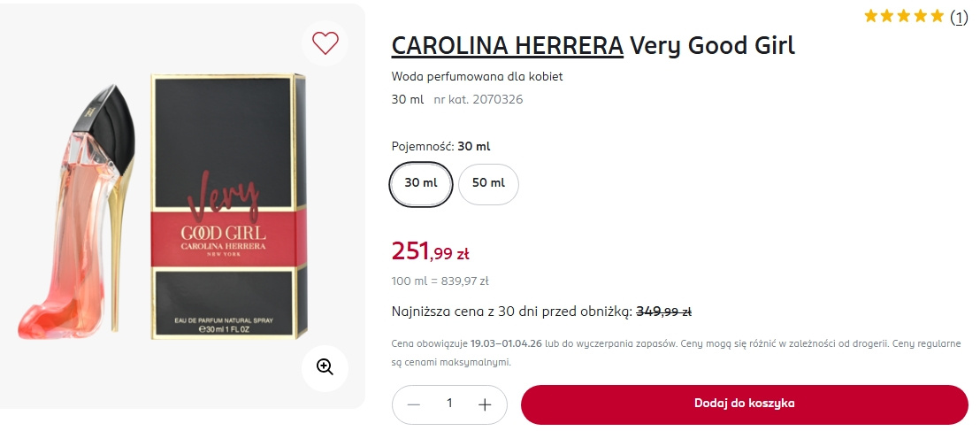Viewport: 980px width, 431px height.
Task: Click the 251,99 zł price
Action: tap(430, 252)
